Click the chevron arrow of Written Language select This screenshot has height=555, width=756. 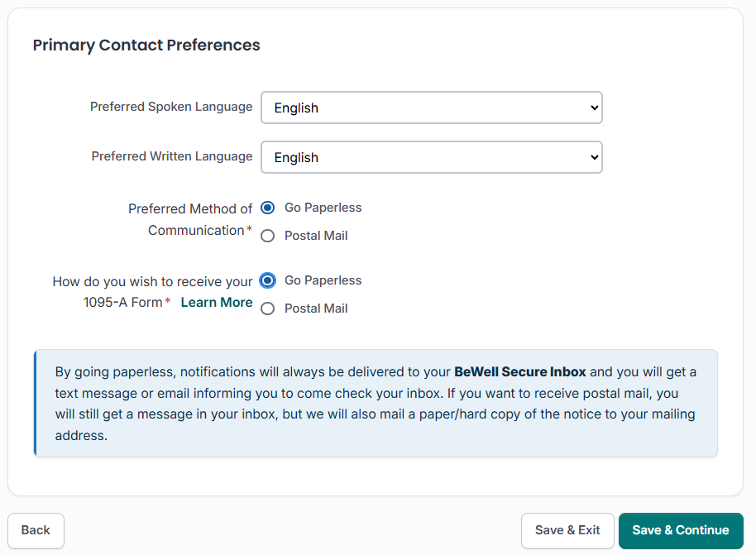[592, 157]
